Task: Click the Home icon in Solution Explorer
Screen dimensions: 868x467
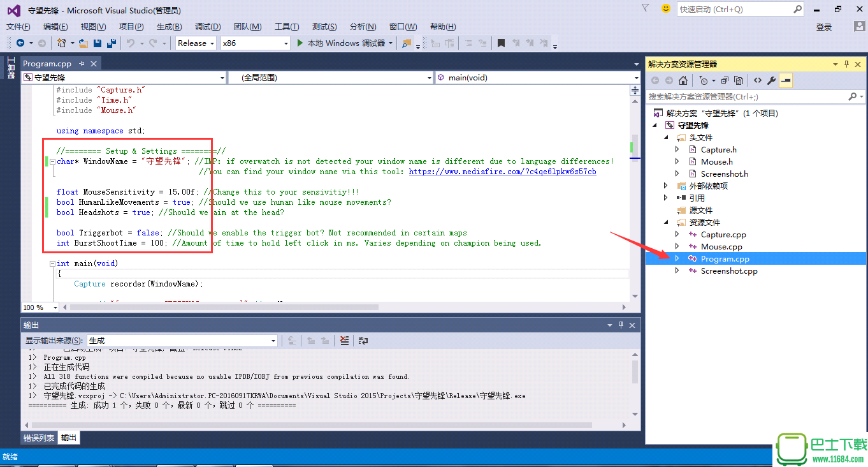Action: (x=683, y=80)
